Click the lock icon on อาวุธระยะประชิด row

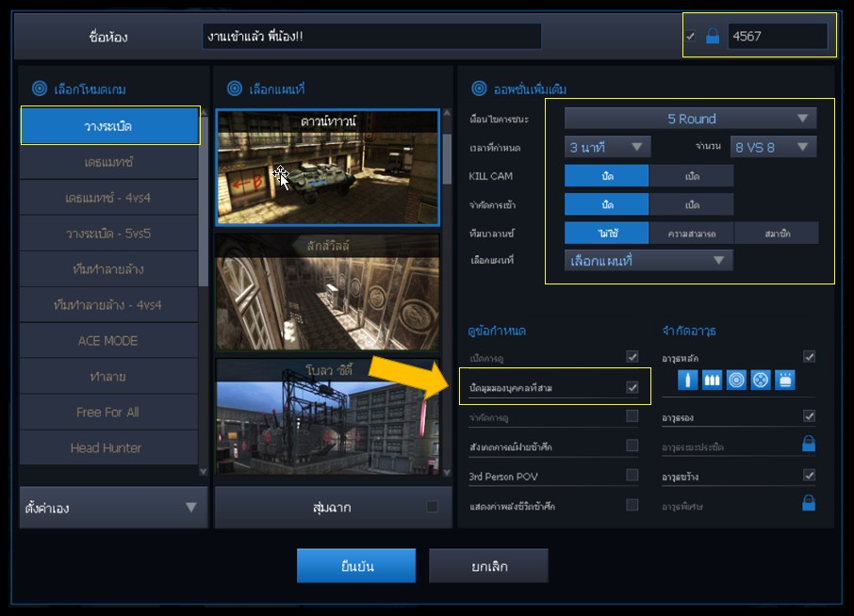pos(809,444)
